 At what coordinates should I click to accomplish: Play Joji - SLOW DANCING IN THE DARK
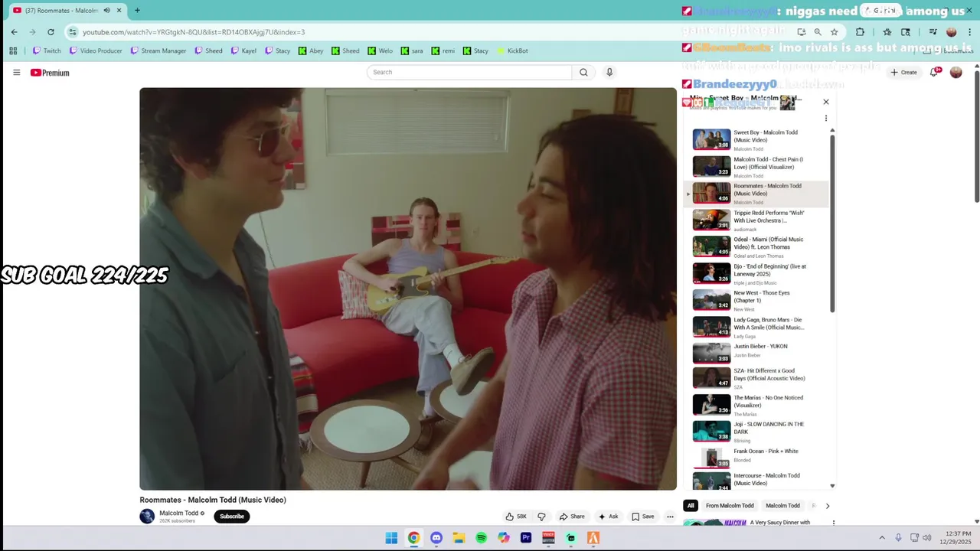pos(754,432)
